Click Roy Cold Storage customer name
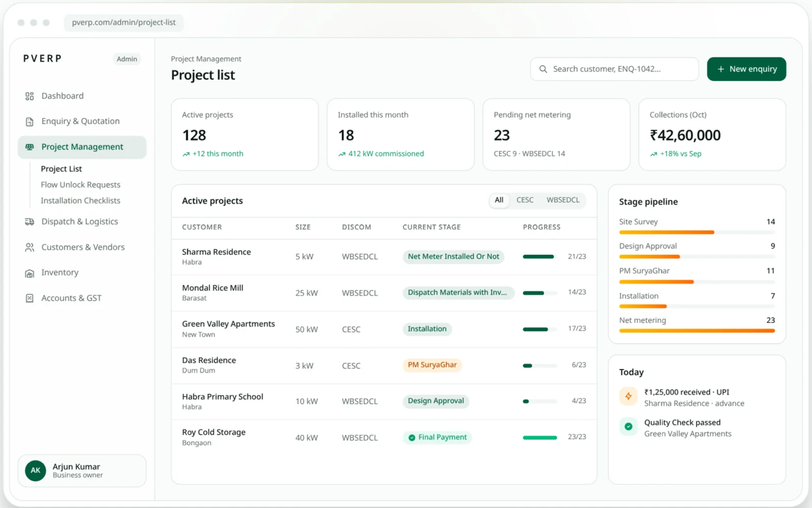The height and width of the screenshot is (508, 812). (x=214, y=432)
